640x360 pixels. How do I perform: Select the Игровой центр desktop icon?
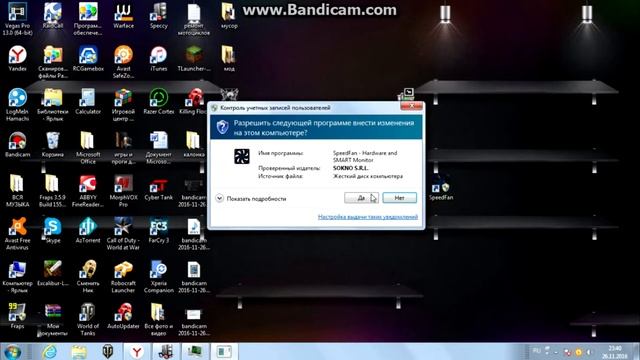point(123,104)
